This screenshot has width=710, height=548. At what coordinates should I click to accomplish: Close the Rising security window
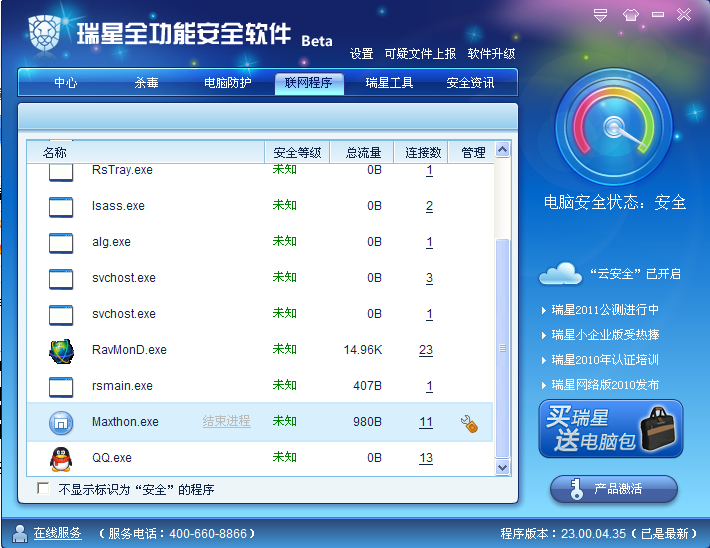[684, 15]
